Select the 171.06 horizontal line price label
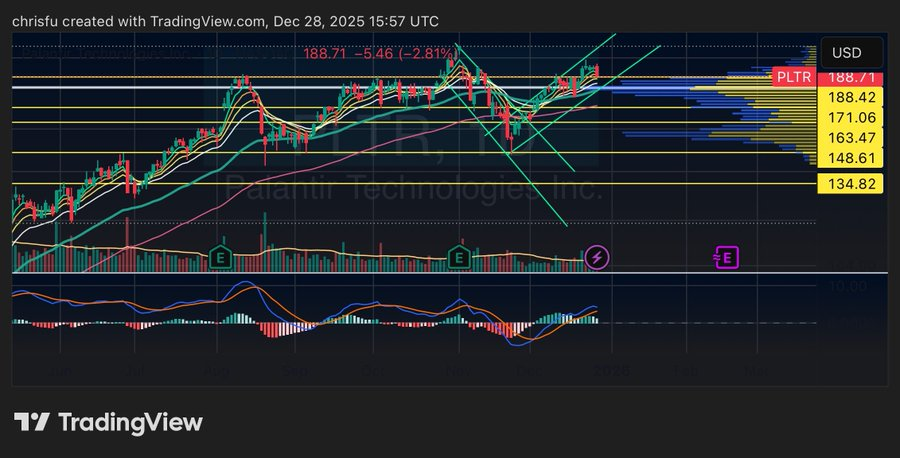 [851, 118]
